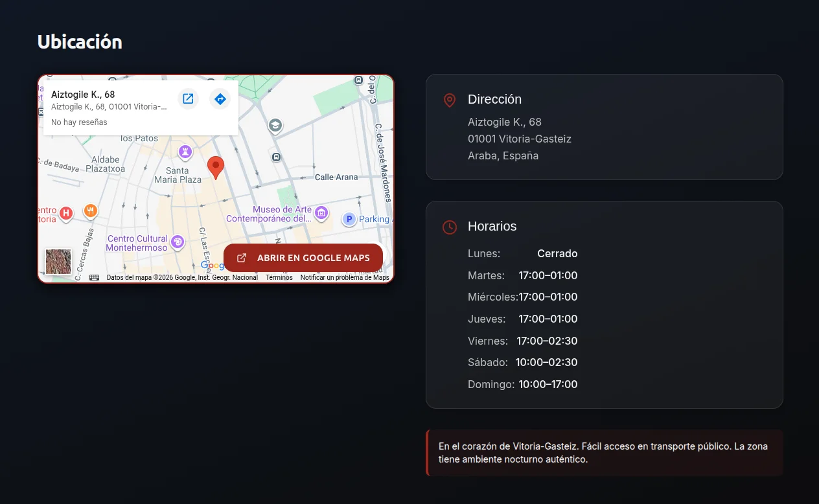Click the red pin icon beside Dirección
The width and height of the screenshot is (819, 504).
click(449, 100)
